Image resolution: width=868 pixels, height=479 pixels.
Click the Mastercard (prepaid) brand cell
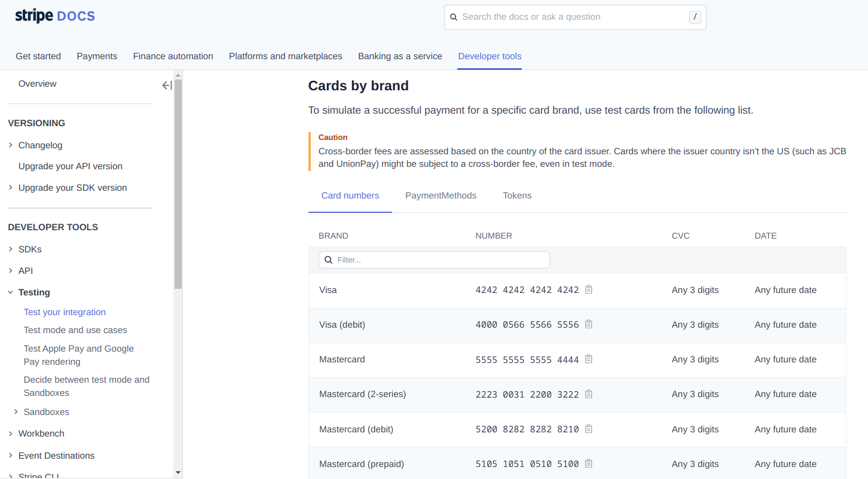pyautogui.click(x=362, y=464)
